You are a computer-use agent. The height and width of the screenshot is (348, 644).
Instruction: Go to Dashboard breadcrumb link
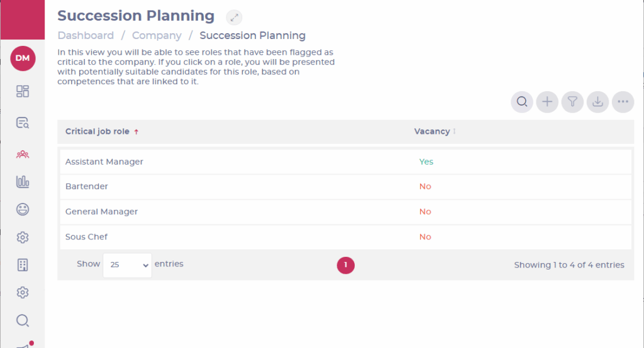pos(86,36)
